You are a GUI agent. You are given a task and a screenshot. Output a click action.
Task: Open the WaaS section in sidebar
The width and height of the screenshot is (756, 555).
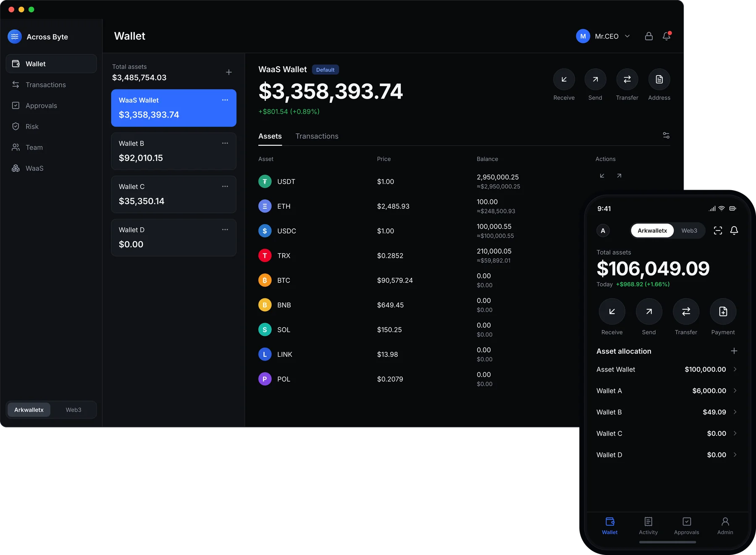tap(51, 168)
